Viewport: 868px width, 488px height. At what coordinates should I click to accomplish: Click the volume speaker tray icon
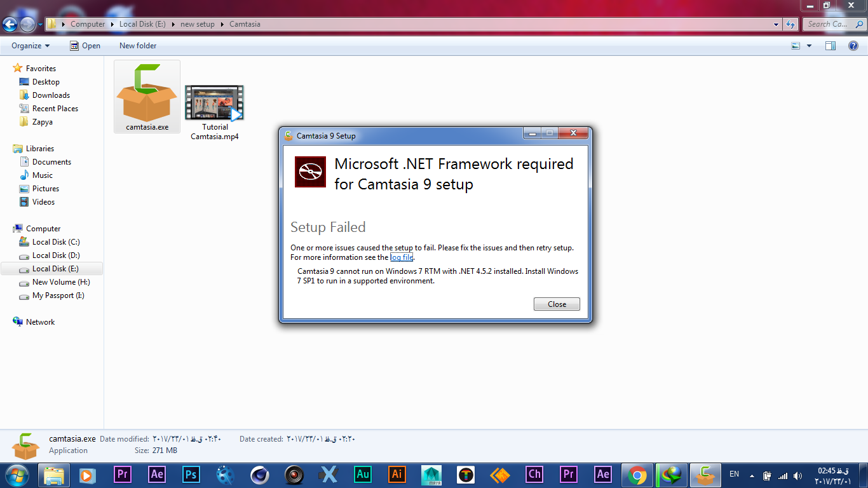pyautogui.click(x=797, y=475)
